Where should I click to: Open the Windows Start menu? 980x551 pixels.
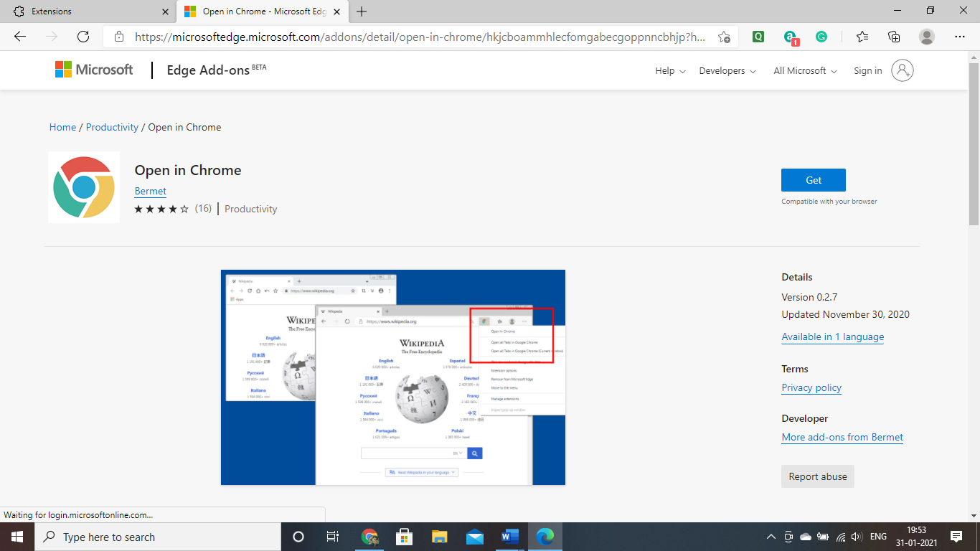pos(17,537)
